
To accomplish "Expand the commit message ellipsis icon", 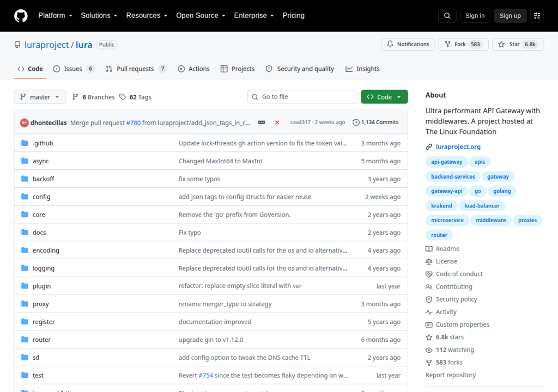I will coord(262,122).
